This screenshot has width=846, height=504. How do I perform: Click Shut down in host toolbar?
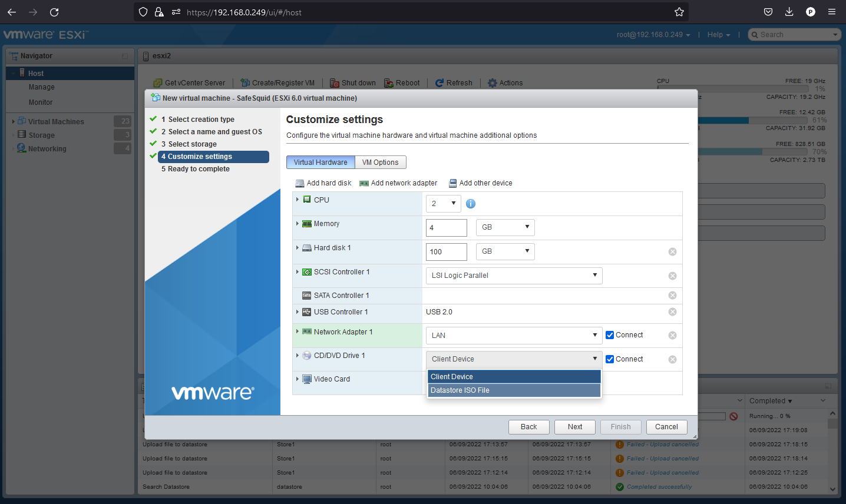pos(353,83)
